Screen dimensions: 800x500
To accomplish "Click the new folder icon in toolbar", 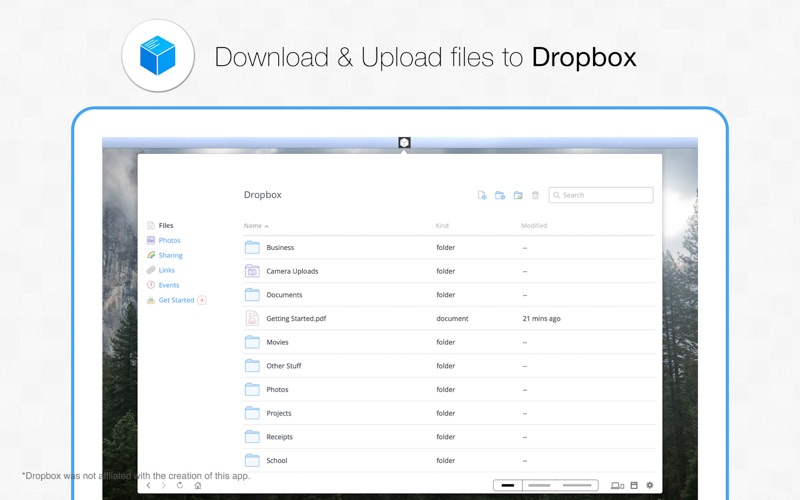I will click(x=499, y=195).
